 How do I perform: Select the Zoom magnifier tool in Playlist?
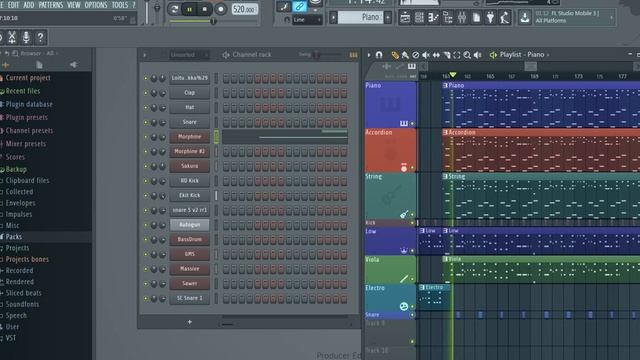[x=467, y=55]
